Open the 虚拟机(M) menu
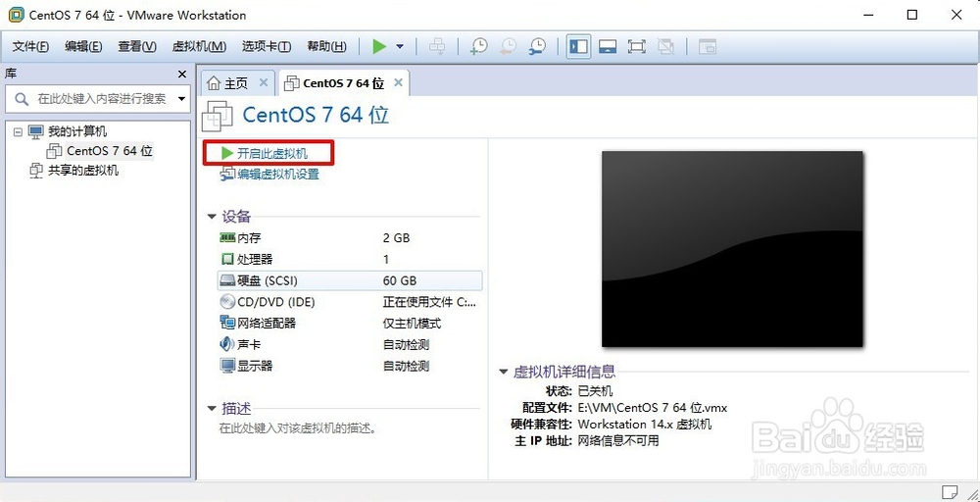This screenshot has width=980, height=502. [x=199, y=46]
